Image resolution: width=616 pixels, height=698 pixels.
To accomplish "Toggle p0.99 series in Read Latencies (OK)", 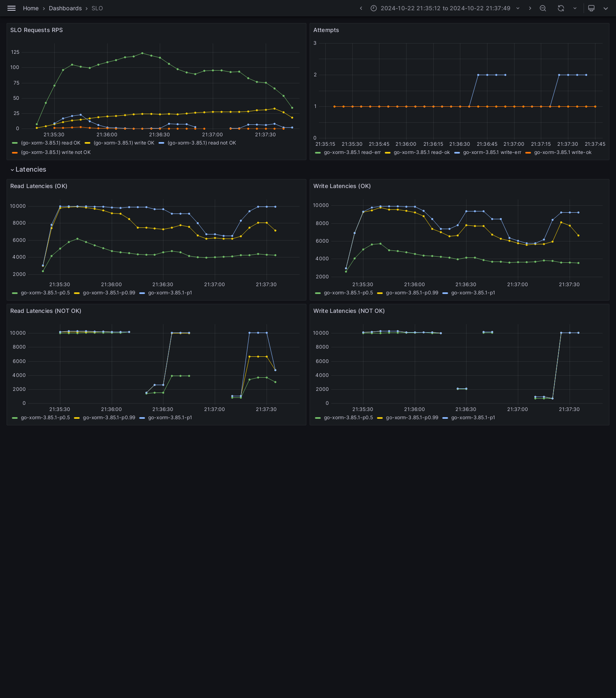I will coord(109,293).
